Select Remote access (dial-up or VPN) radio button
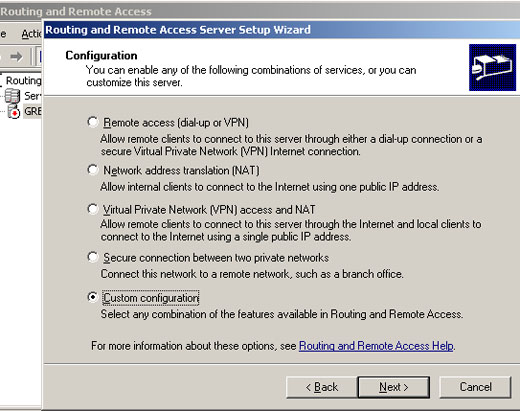The height and width of the screenshot is (411, 520). click(93, 122)
